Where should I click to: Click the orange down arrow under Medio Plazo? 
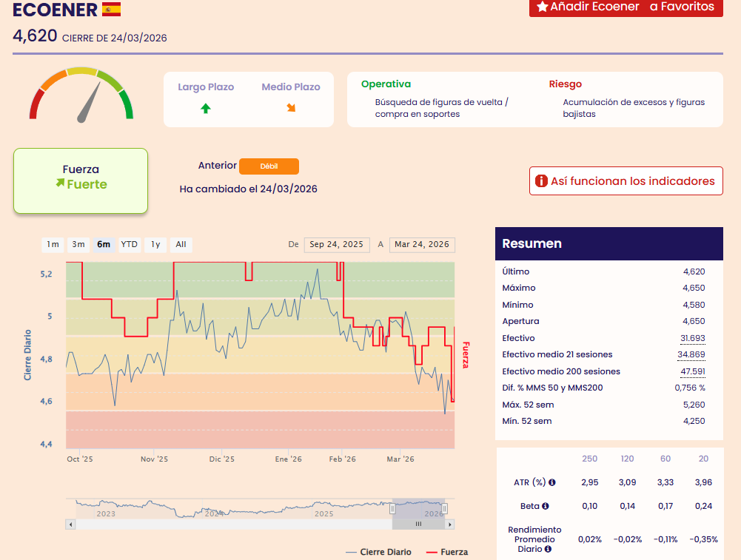[x=291, y=108]
